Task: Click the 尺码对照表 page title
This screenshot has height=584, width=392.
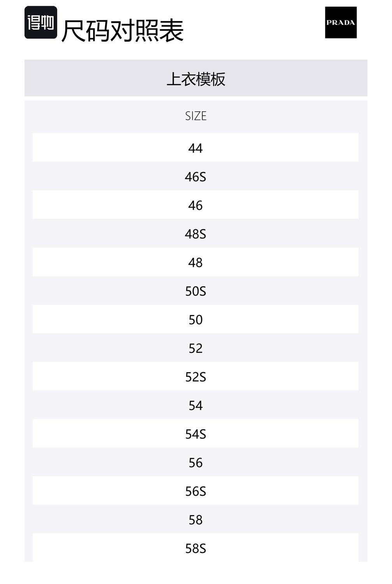Action: click(122, 31)
